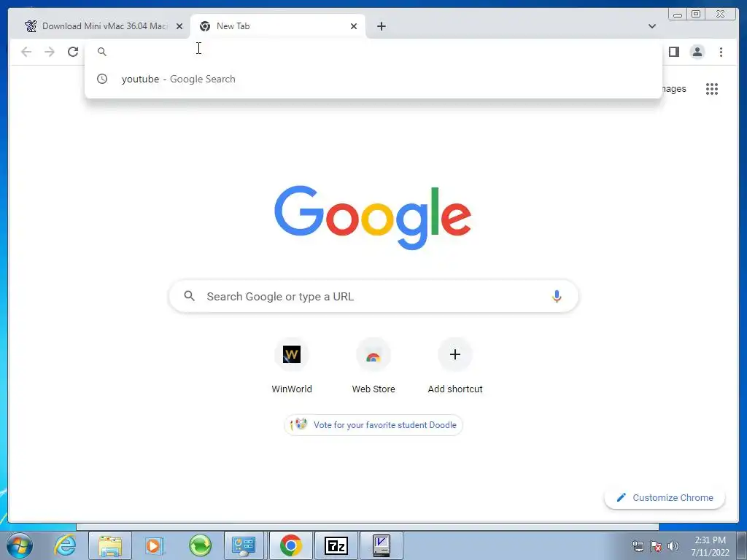This screenshot has width=747, height=560.
Task: Click the clock history icon beside youtube
Action: 102,79
